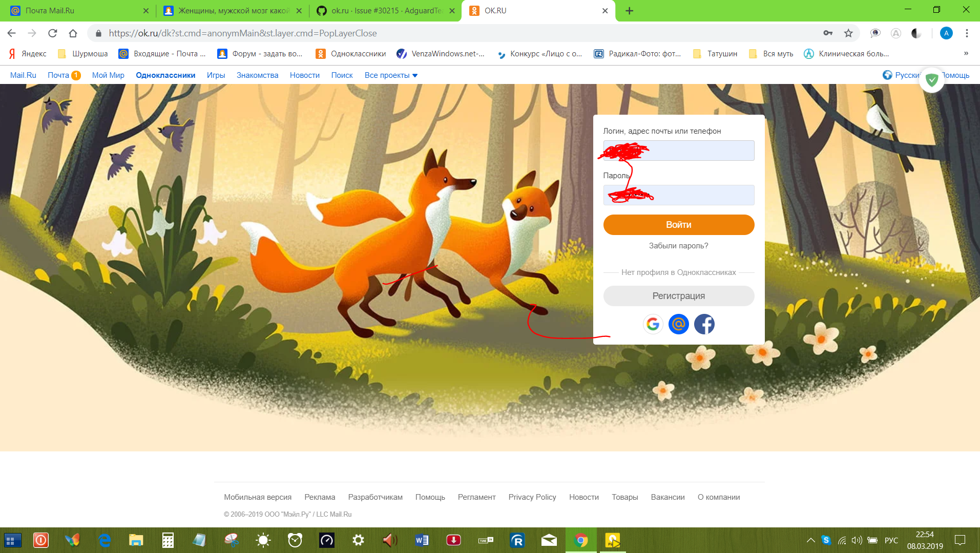Expand the Все проекты dropdown

pos(391,75)
